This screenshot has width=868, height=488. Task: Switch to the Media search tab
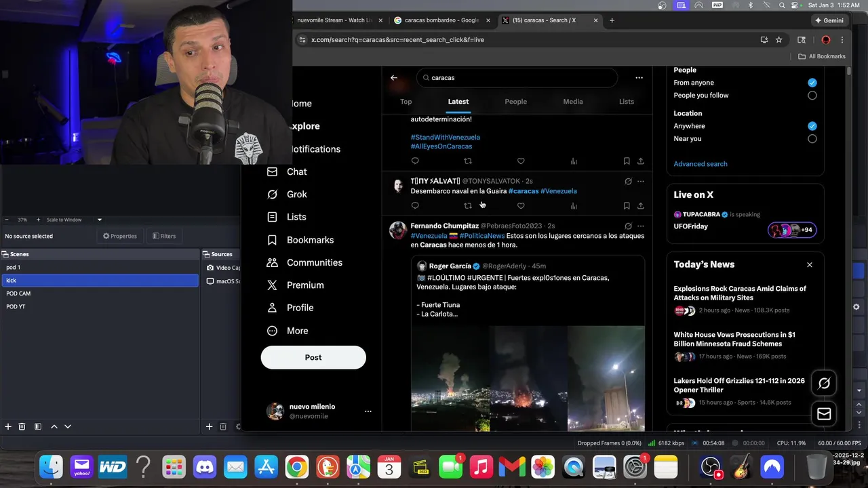coord(573,102)
